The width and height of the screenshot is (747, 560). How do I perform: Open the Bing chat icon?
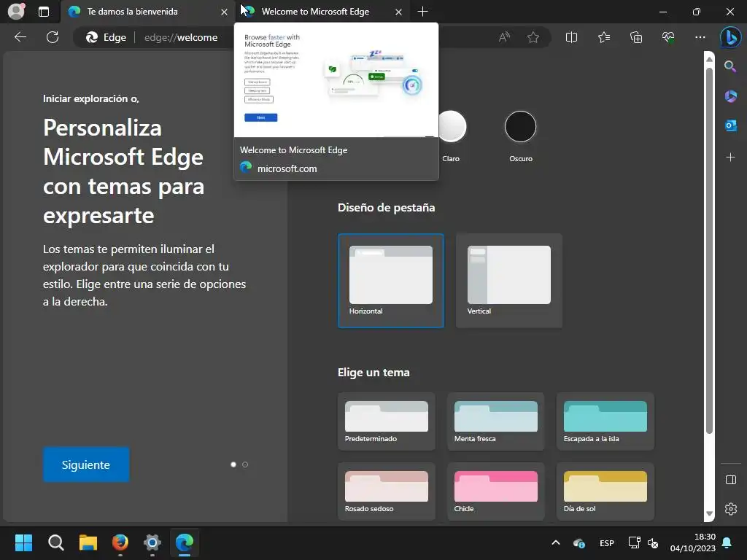coord(730,37)
